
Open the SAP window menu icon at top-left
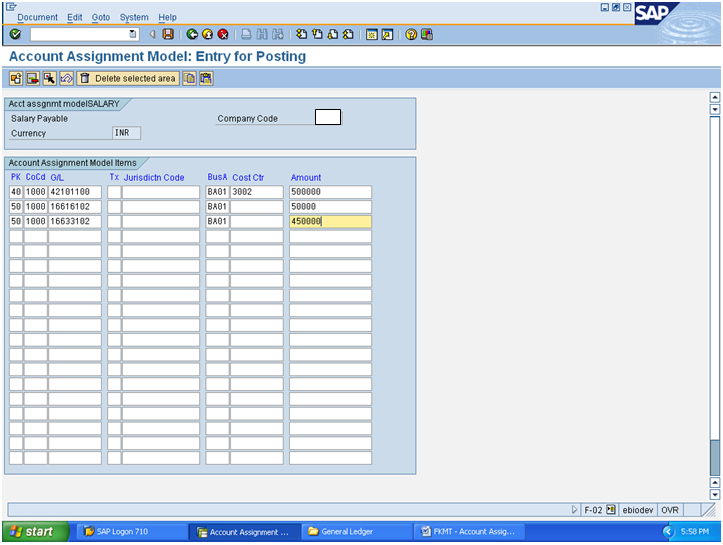[x=11, y=6]
